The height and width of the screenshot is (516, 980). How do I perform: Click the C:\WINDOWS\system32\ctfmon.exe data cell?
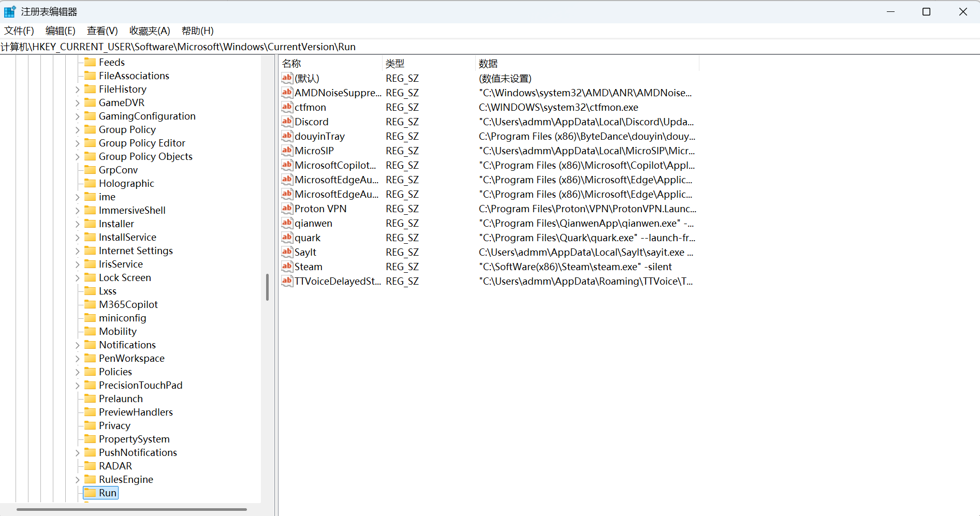(558, 107)
